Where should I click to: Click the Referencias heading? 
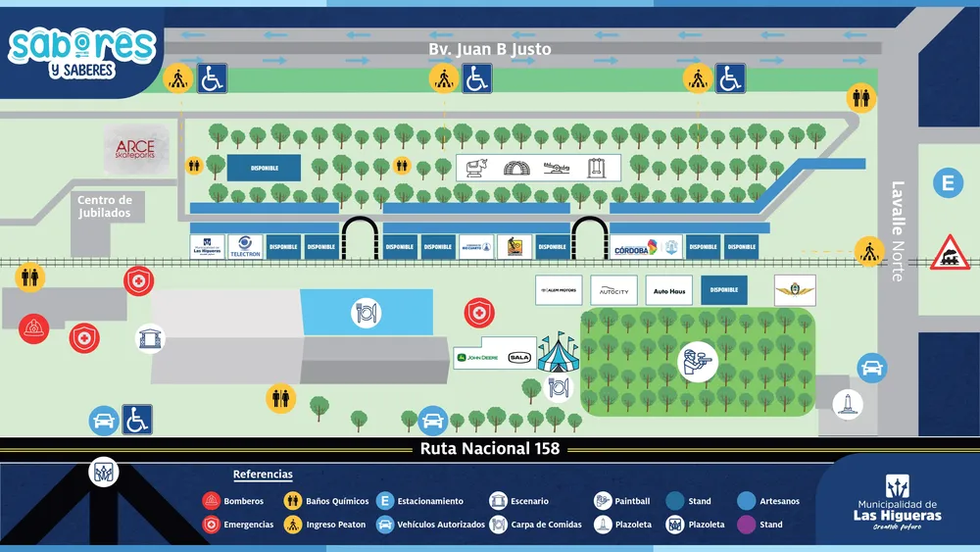pos(263,475)
